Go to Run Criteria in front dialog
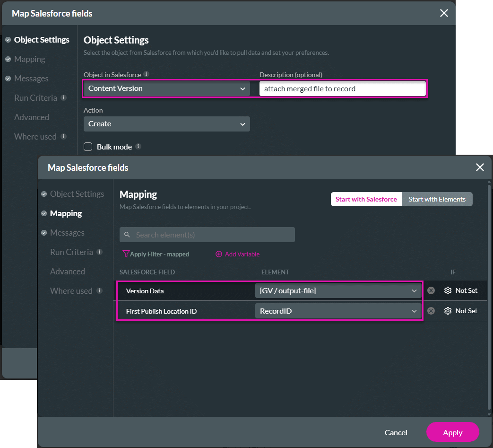 (x=71, y=252)
